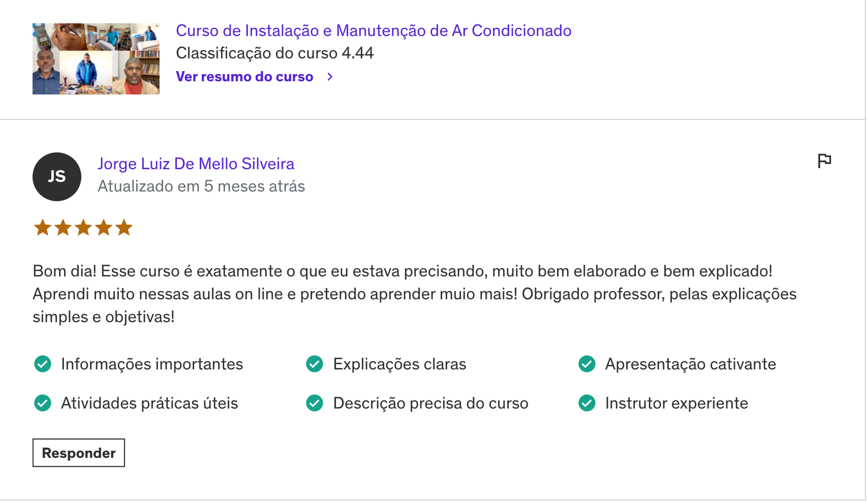Expand course summary via chevron arrow
The height and width of the screenshot is (504, 868).
(x=330, y=77)
